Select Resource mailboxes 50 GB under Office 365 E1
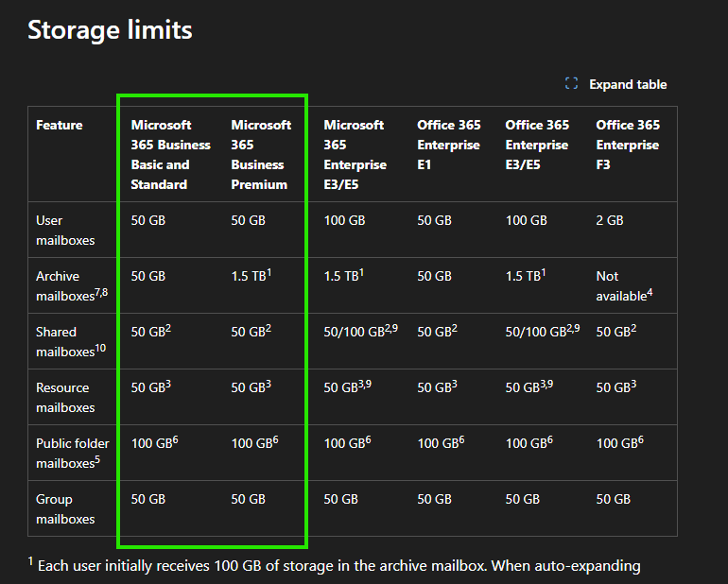 pos(438,386)
